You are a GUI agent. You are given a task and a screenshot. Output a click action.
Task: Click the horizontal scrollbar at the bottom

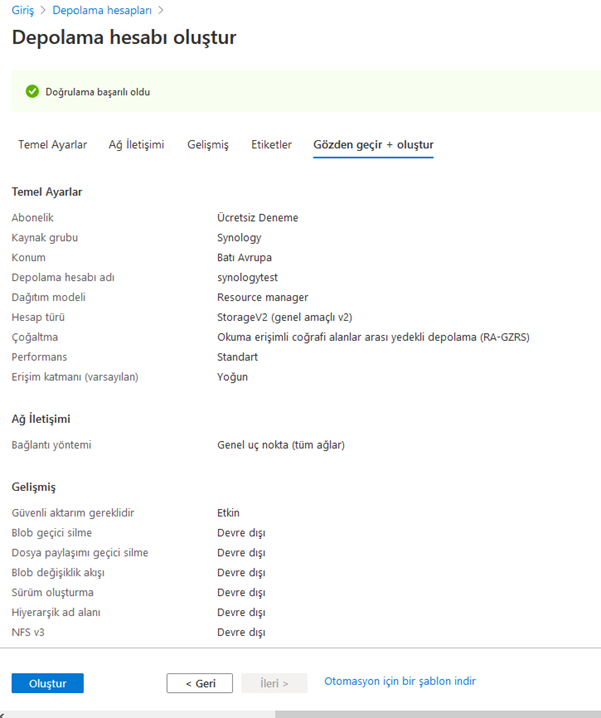[438, 714]
